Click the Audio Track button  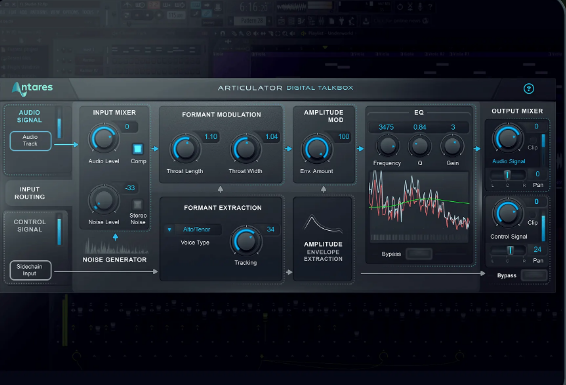[30, 141]
